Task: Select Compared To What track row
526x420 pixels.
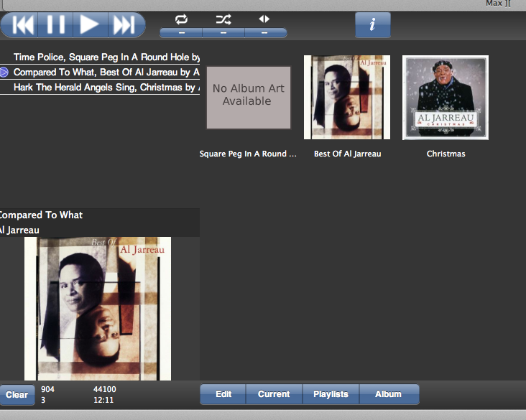Action: pyautogui.click(x=100, y=72)
